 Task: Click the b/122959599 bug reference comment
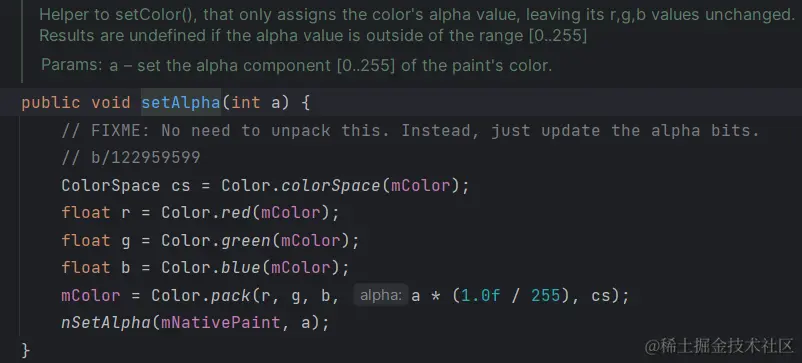(x=130, y=158)
